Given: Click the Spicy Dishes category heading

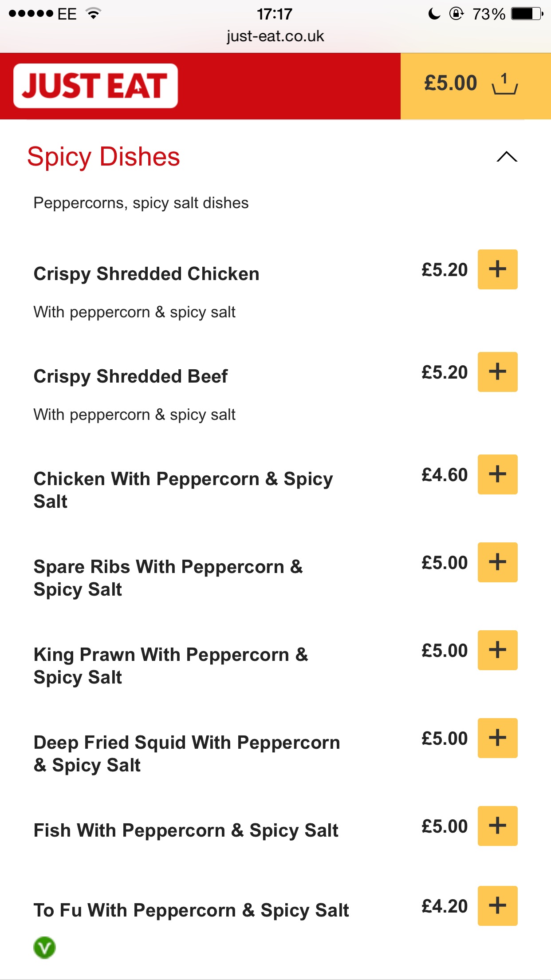Looking at the screenshot, I should [103, 157].
